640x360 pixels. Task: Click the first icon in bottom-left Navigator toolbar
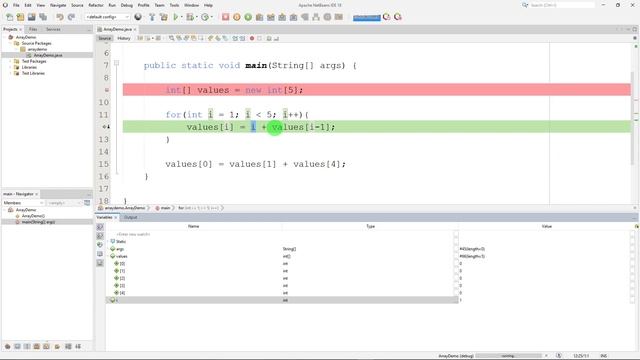7,347
